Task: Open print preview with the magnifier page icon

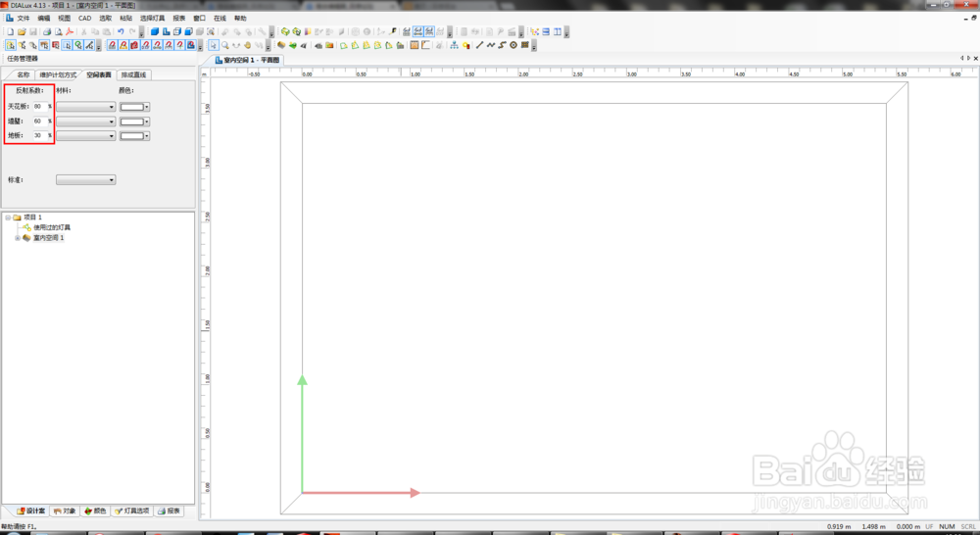Action: tap(59, 31)
